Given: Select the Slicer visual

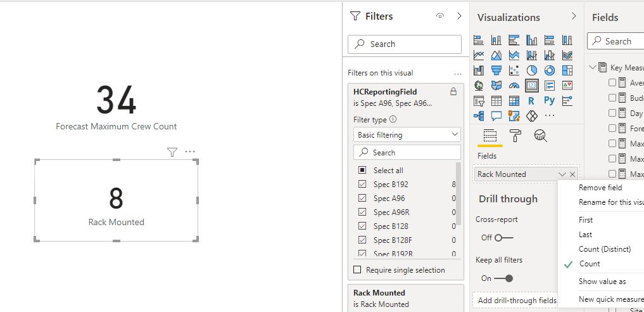Looking at the screenshot, I should coord(479,101).
